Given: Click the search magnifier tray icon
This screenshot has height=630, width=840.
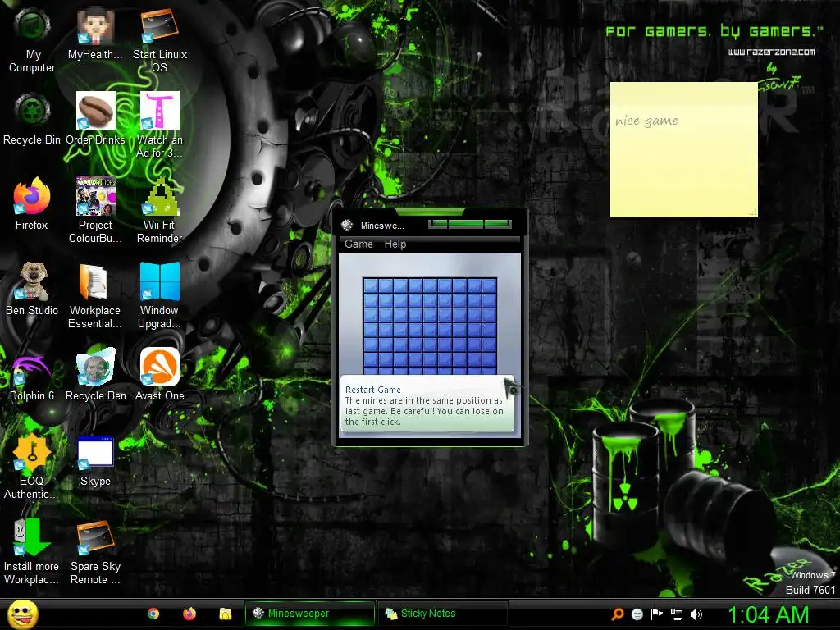Looking at the screenshot, I should pyautogui.click(x=618, y=614).
